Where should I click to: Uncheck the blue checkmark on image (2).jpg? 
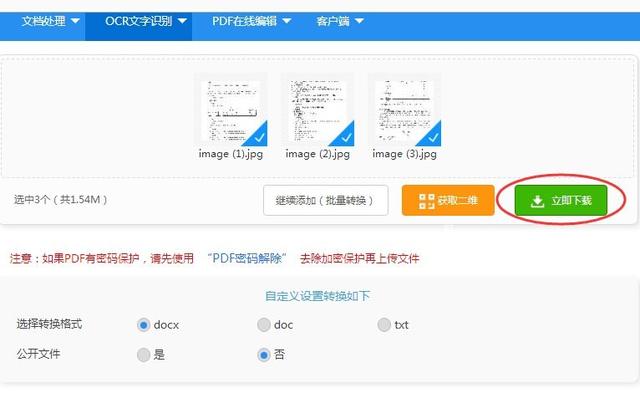pyautogui.click(x=346, y=138)
